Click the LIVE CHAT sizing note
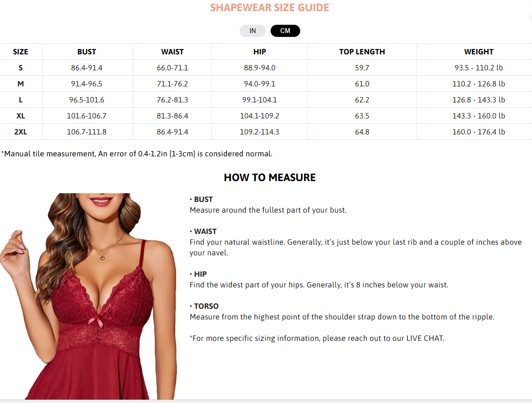 (317, 338)
